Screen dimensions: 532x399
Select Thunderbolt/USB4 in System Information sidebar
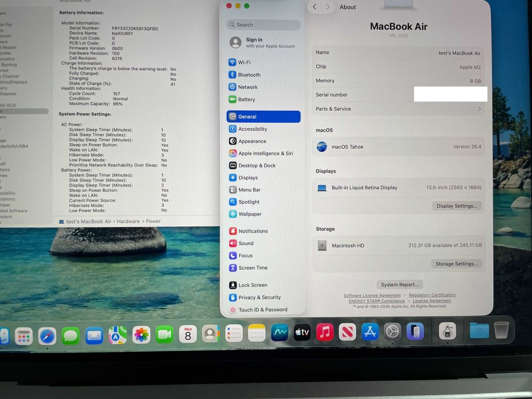pyautogui.click(x=14, y=146)
